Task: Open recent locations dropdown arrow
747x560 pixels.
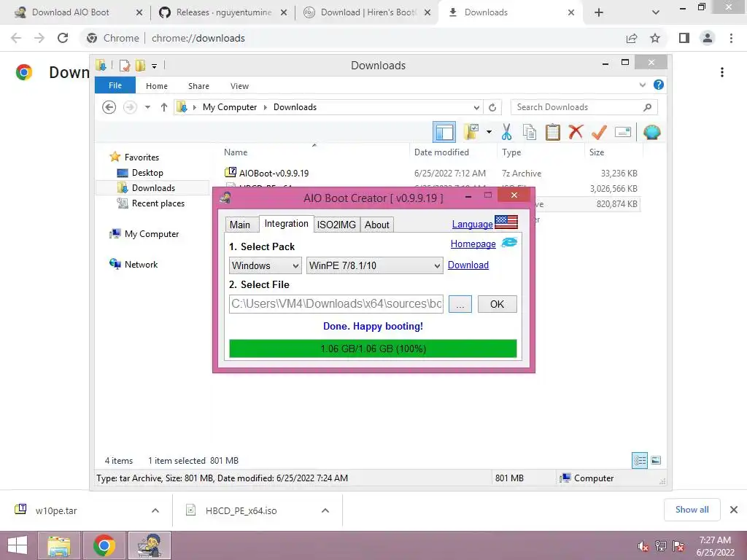Action: point(147,107)
